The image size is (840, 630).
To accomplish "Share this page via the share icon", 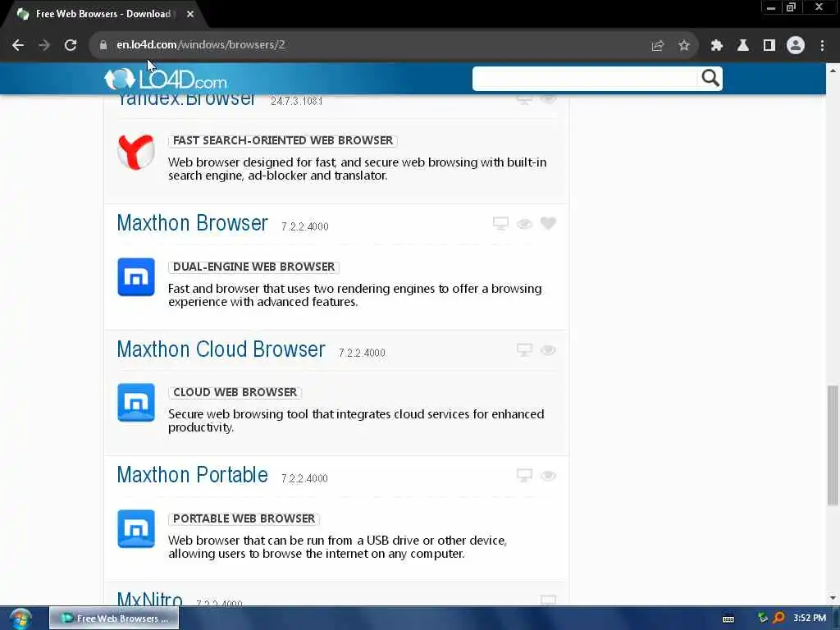I will [x=657, y=46].
